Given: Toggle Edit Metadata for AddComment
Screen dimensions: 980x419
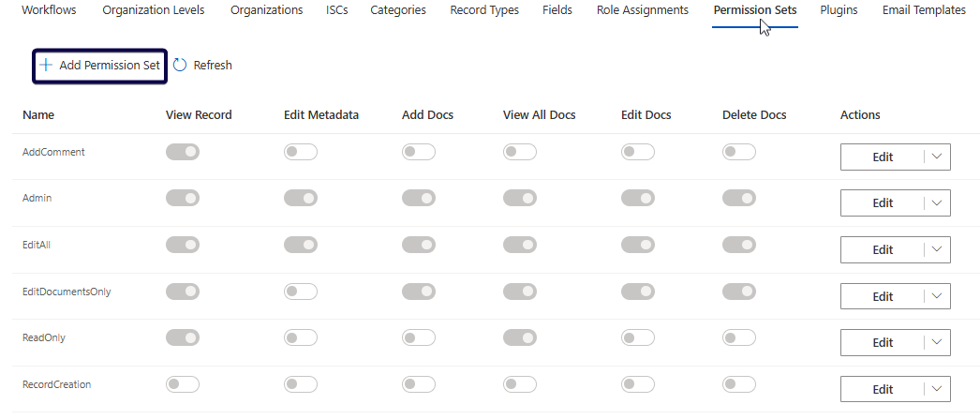Looking at the screenshot, I should click(x=301, y=152).
